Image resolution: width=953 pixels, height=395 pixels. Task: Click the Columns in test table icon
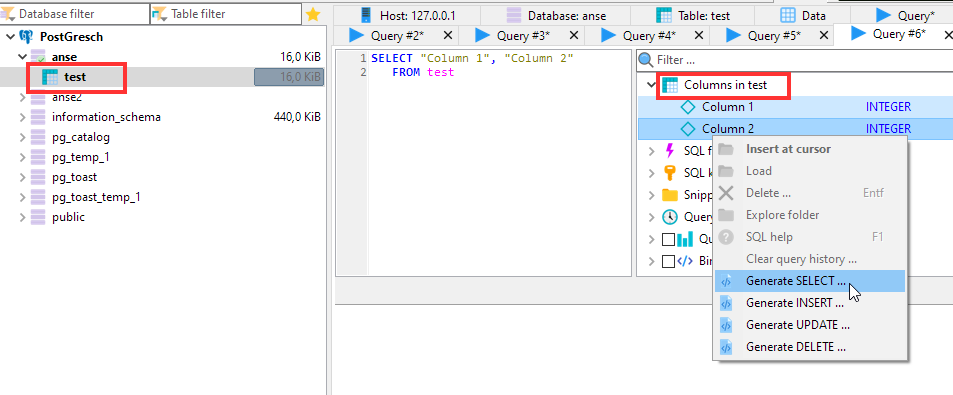coord(670,85)
